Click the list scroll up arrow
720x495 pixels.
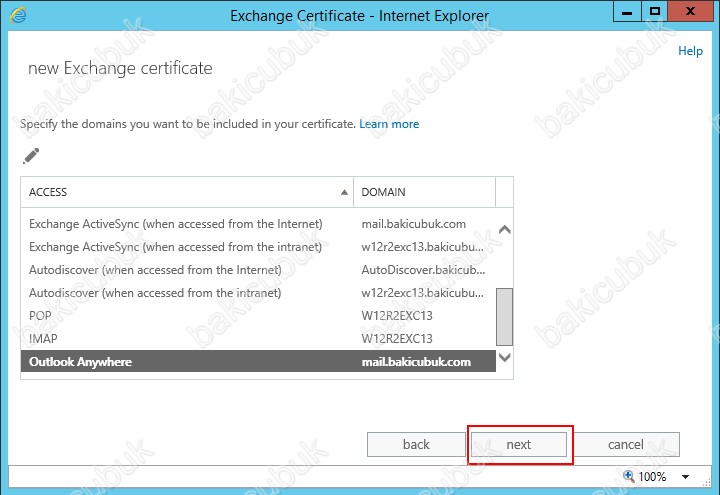pyautogui.click(x=505, y=229)
